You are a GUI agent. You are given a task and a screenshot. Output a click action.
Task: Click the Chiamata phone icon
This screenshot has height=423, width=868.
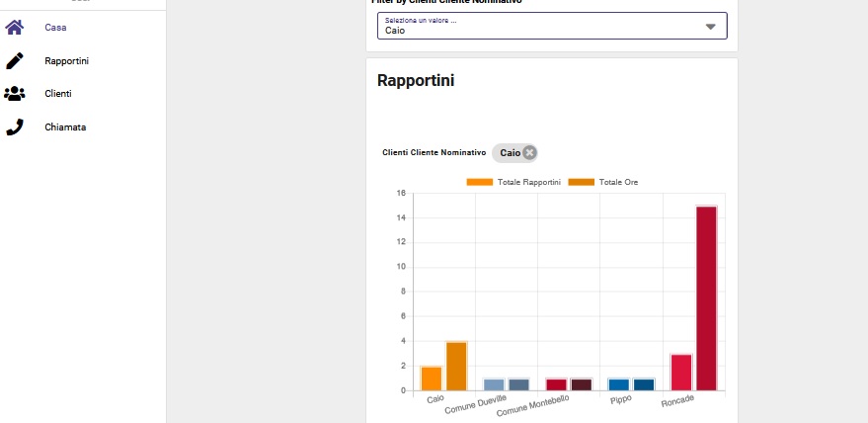15,127
